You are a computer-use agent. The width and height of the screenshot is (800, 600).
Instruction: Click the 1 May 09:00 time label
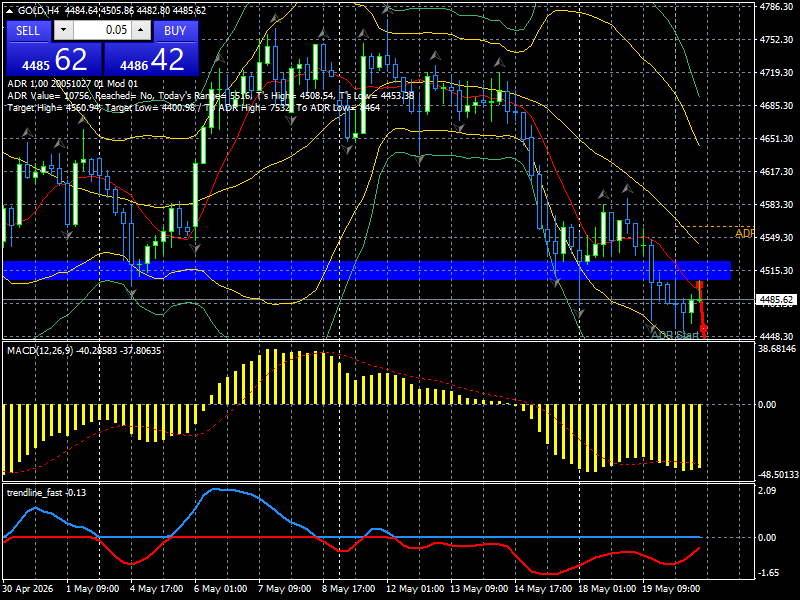click(x=93, y=589)
